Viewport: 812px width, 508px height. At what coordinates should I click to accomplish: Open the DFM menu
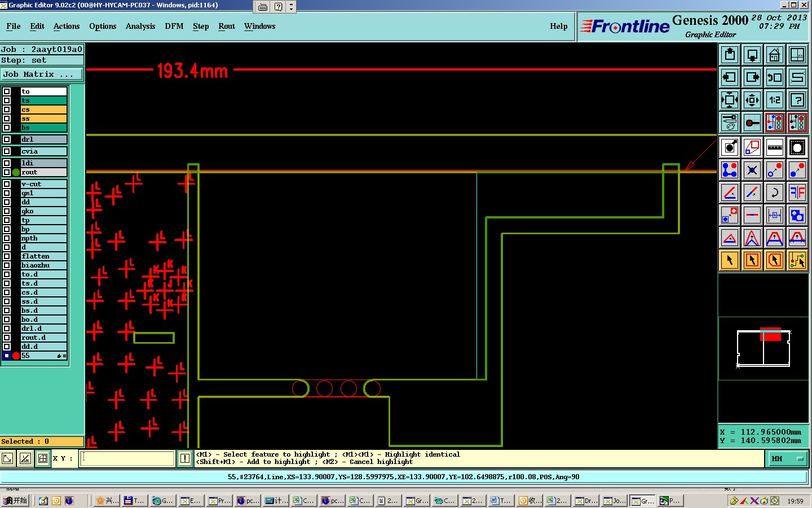[174, 26]
